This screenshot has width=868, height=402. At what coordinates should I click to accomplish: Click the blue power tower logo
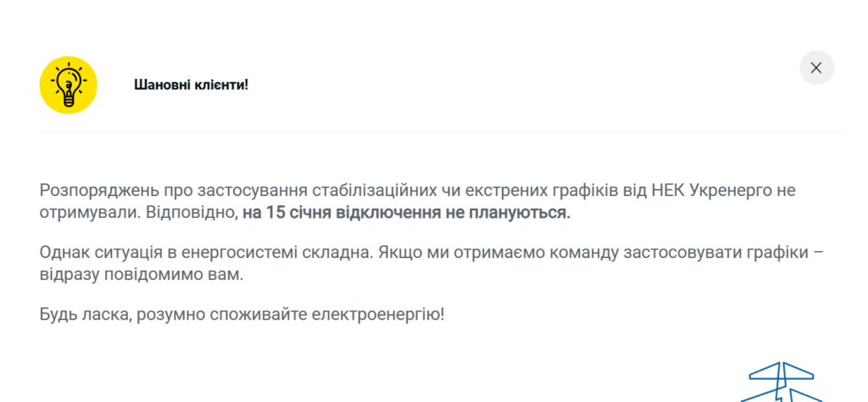click(782, 382)
